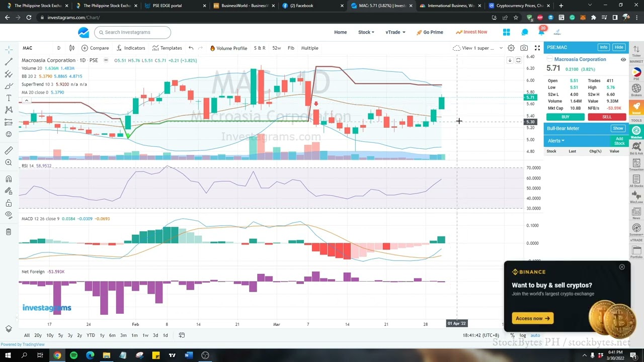Open the candlestick chart style selector

pos(71,48)
